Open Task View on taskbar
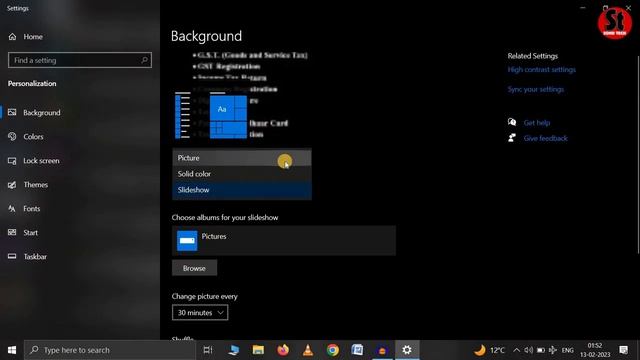 pos(208,350)
